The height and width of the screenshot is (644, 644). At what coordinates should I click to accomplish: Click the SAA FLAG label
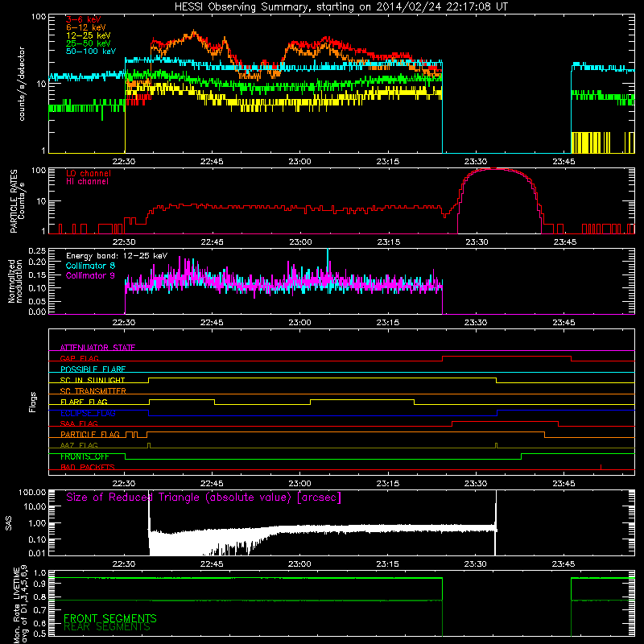click(79, 423)
